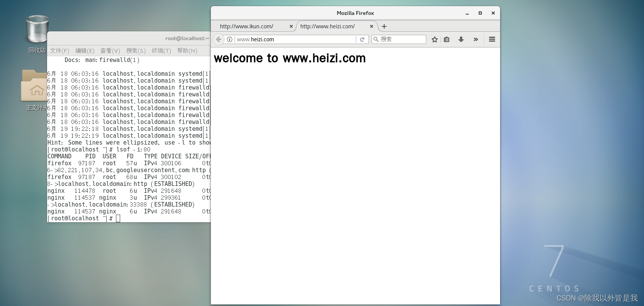
Task: Reload the heizi.com page
Action: (362, 39)
